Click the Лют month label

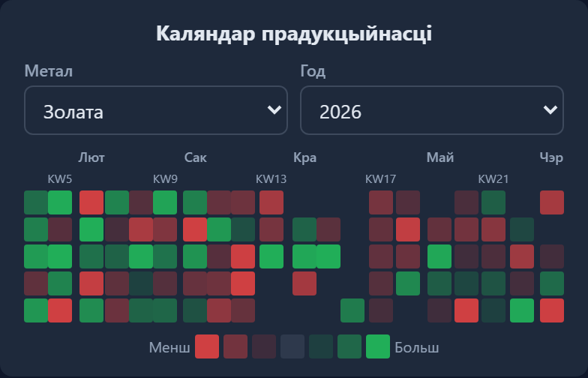point(91,157)
